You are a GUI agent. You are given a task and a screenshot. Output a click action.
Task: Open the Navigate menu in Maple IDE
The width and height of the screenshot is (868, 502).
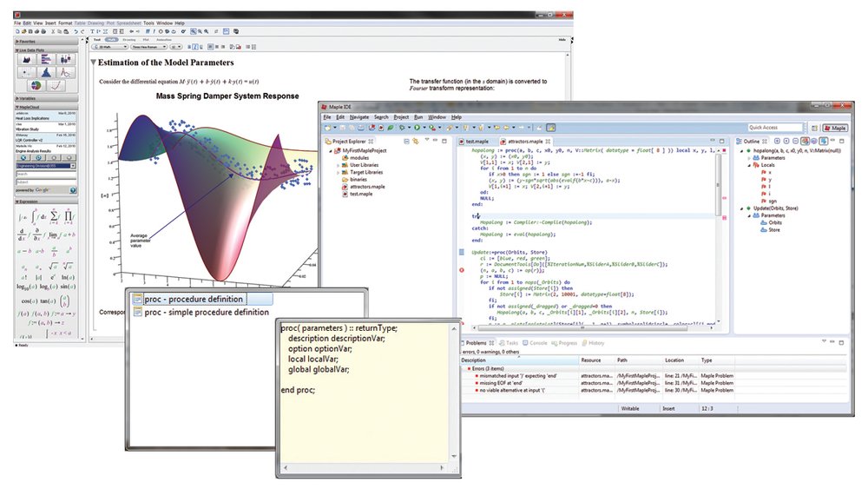tap(359, 117)
